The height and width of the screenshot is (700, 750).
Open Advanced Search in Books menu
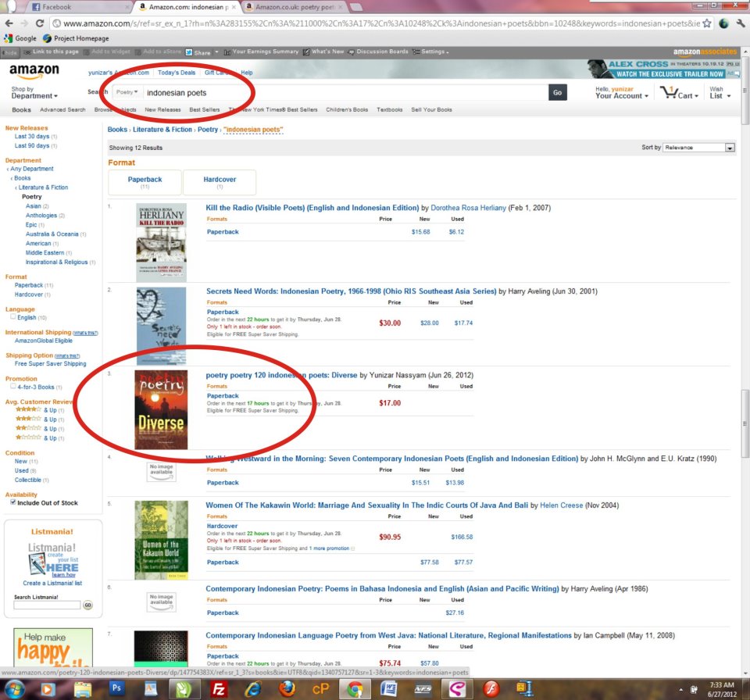(62, 109)
